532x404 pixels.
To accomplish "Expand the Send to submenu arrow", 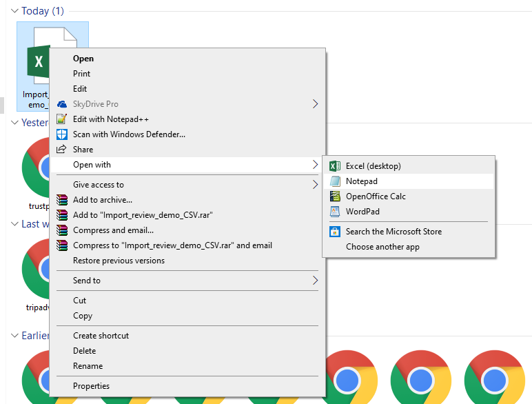I will click(315, 281).
